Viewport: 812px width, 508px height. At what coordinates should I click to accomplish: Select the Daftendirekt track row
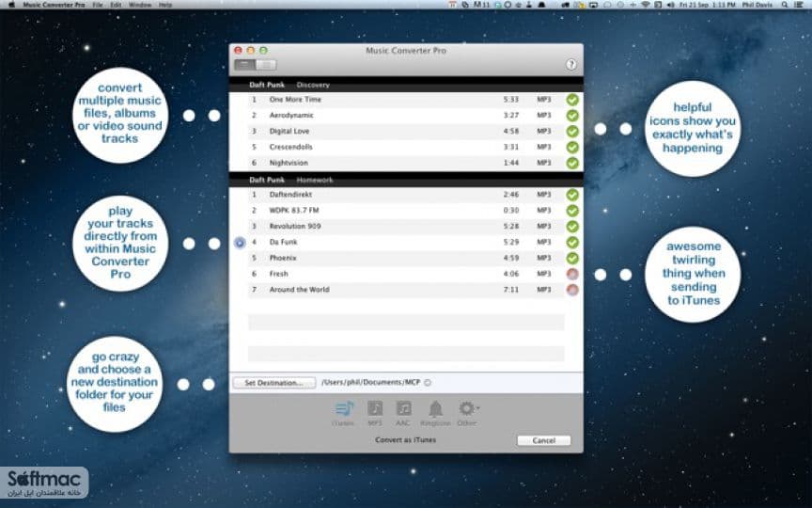tap(406, 195)
